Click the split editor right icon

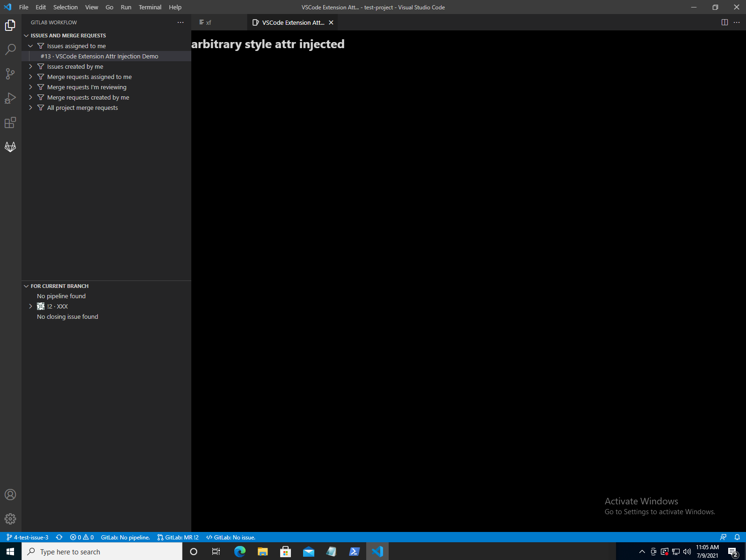click(x=724, y=22)
